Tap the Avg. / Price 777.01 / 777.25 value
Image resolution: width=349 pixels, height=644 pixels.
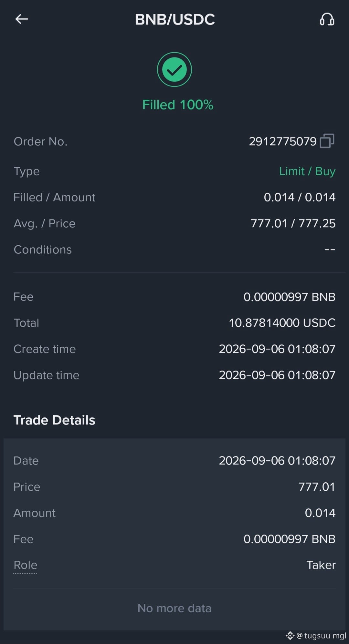[293, 223]
